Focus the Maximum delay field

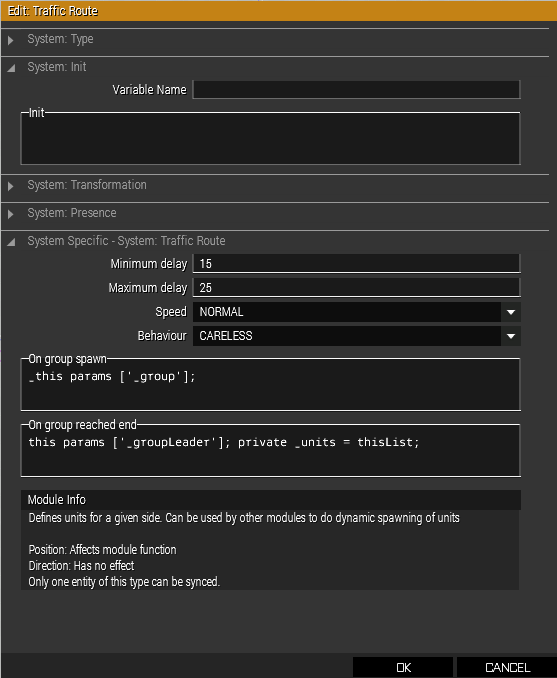pos(356,288)
